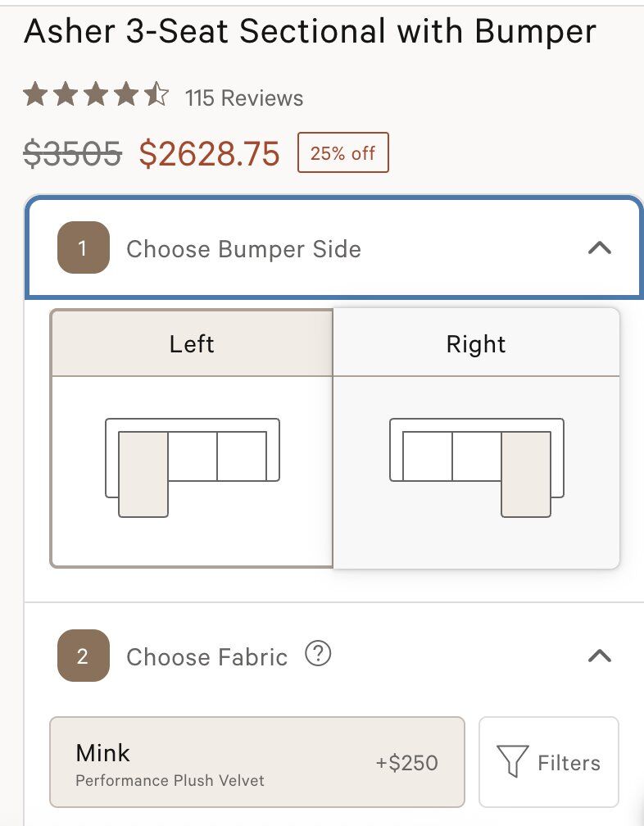This screenshot has height=826, width=644.
Task: Click the step 1 number badge
Action: click(x=83, y=247)
